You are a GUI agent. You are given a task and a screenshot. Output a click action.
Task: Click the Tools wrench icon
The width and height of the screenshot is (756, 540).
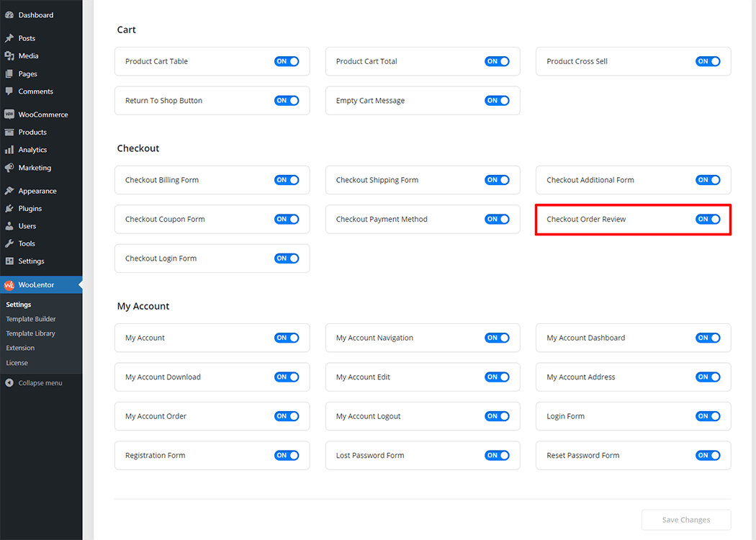(9, 243)
